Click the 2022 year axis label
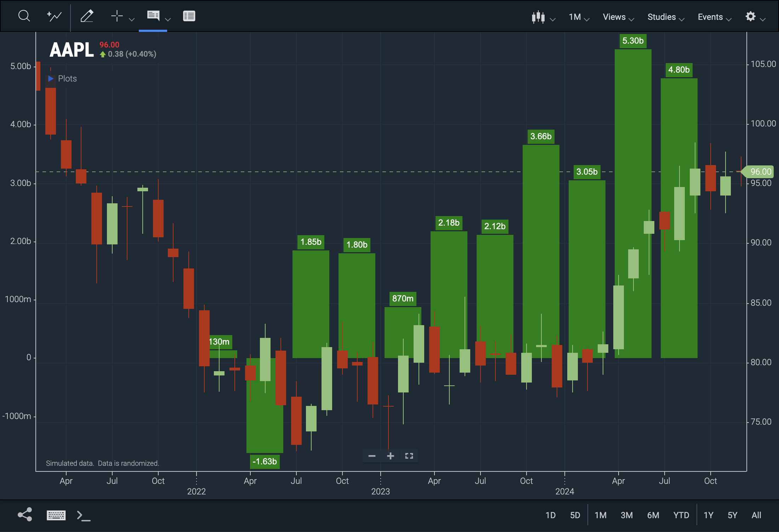This screenshot has height=532, width=779. (196, 491)
